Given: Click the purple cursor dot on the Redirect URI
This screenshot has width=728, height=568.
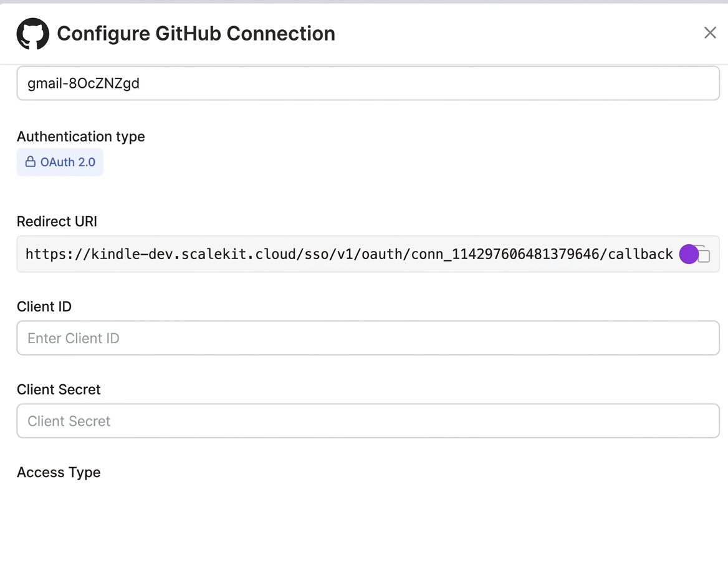Looking at the screenshot, I should pos(689,254).
